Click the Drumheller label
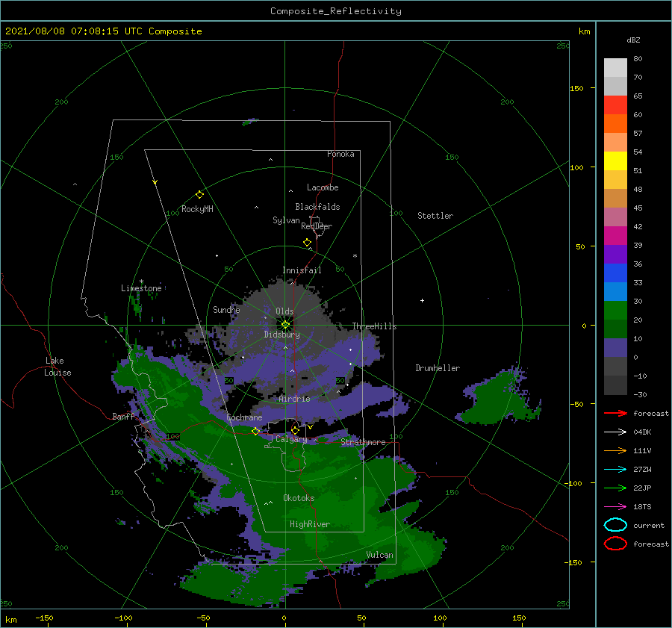Screen dimensions: 672x628 (x=438, y=368)
